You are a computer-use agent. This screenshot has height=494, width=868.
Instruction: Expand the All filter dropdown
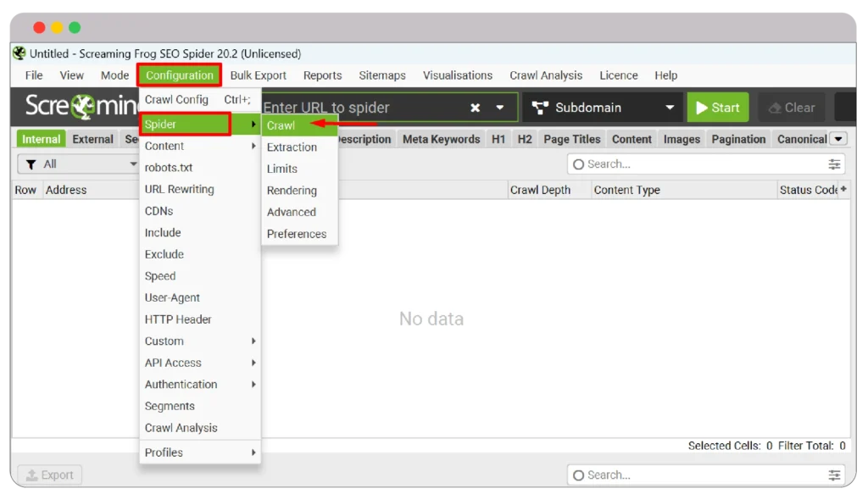pos(134,164)
